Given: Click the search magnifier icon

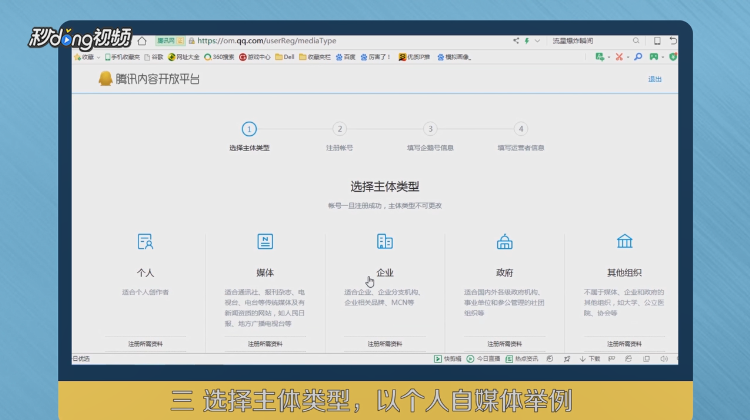Looking at the screenshot, I should tap(636, 41).
